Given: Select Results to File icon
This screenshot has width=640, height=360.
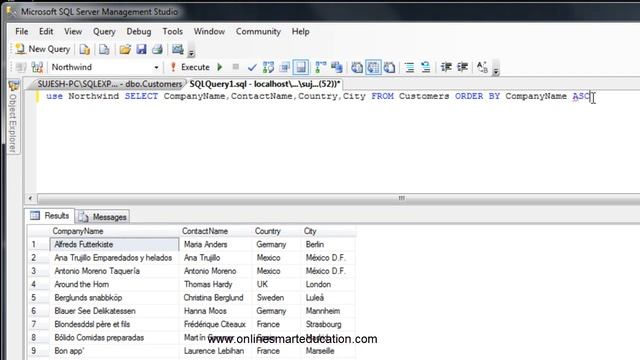Looking at the screenshot, I should (389, 67).
